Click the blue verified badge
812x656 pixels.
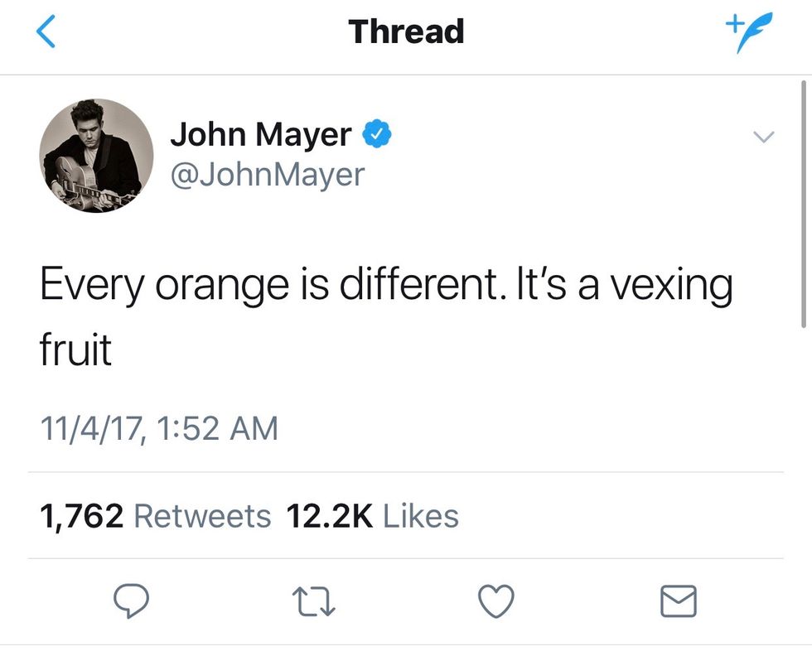pyautogui.click(x=378, y=133)
